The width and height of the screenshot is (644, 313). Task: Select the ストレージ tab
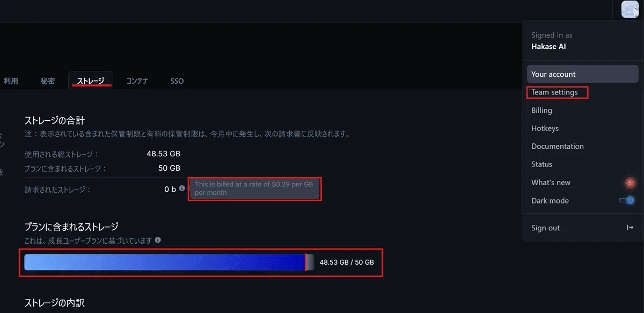click(91, 81)
